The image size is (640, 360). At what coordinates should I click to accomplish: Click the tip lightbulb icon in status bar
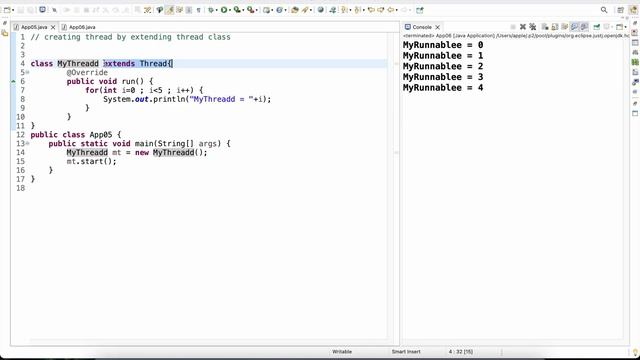(635, 351)
